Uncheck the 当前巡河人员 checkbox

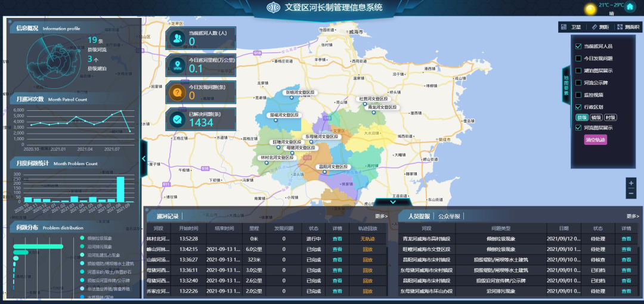tap(578, 46)
